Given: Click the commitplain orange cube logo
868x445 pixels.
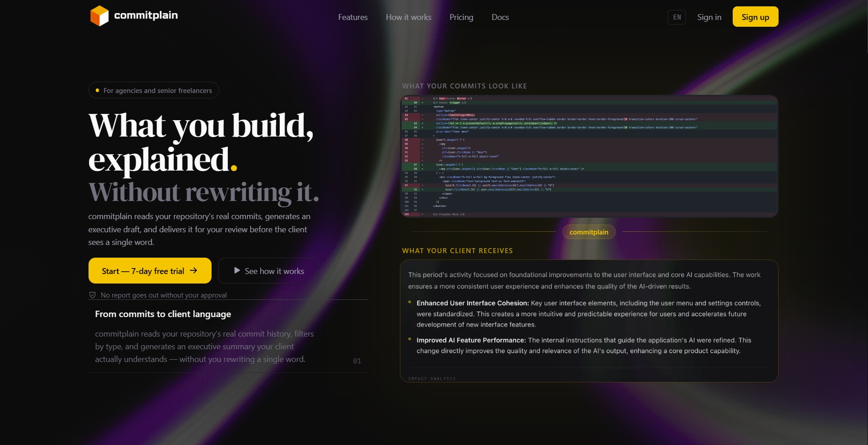Looking at the screenshot, I should pos(99,16).
